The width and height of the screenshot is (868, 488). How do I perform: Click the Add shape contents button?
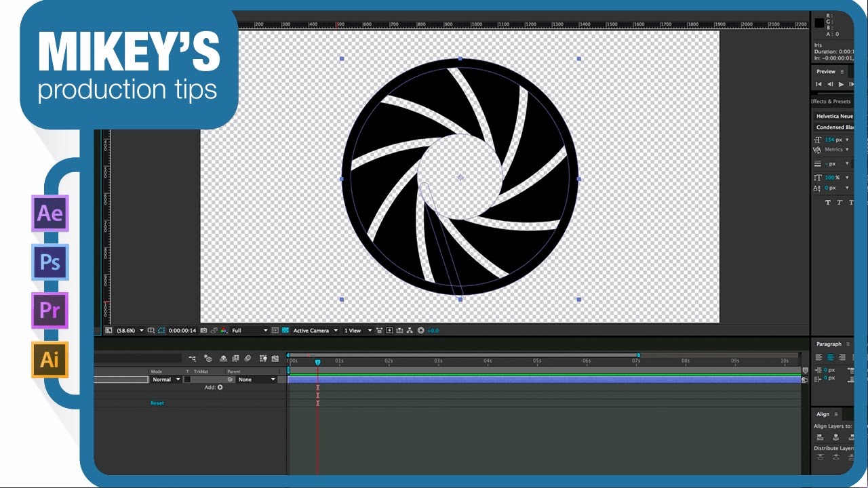pos(220,388)
